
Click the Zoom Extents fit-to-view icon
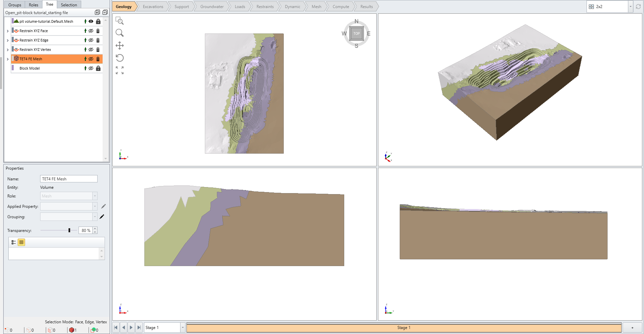[119, 70]
